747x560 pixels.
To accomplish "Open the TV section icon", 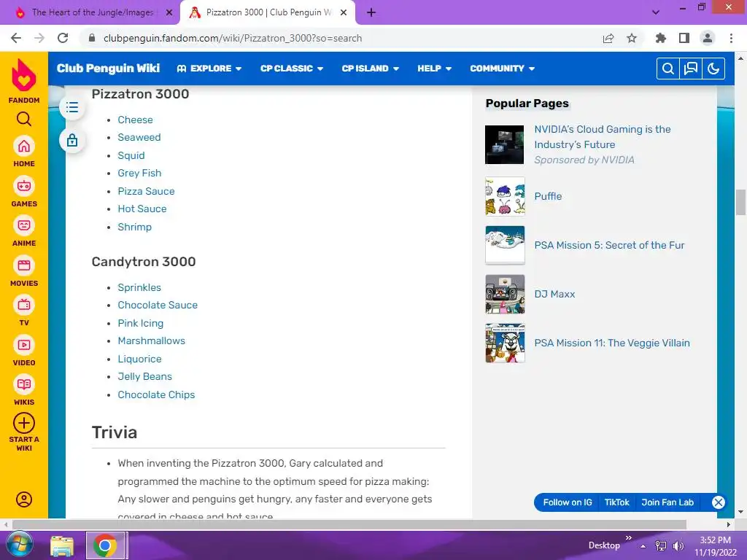I will 24,305.
